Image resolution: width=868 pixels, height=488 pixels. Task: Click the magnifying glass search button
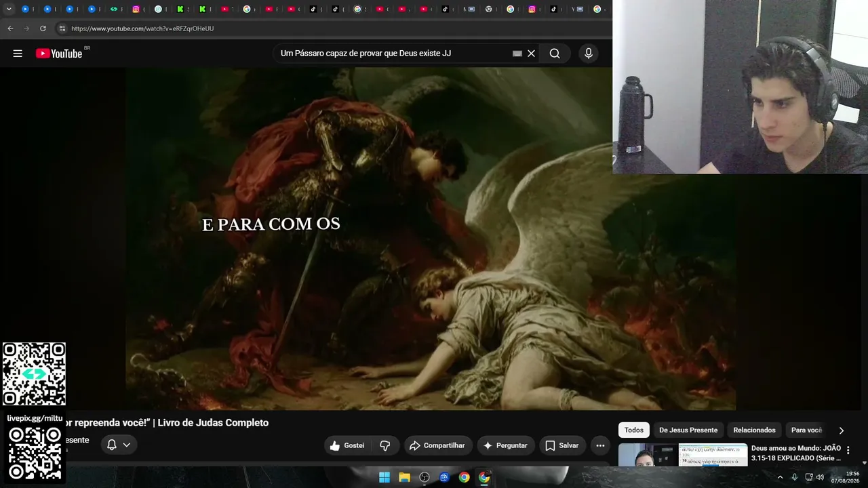tap(555, 54)
